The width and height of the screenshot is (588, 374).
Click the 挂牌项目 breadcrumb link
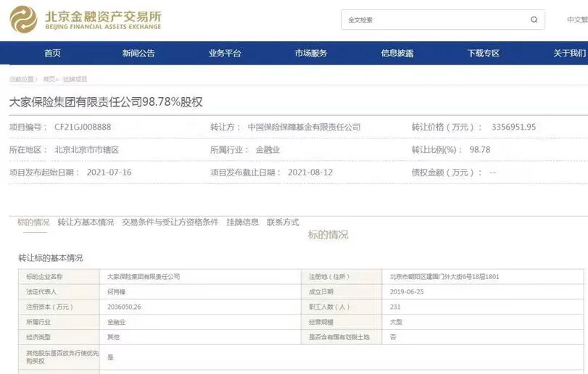(x=75, y=79)
